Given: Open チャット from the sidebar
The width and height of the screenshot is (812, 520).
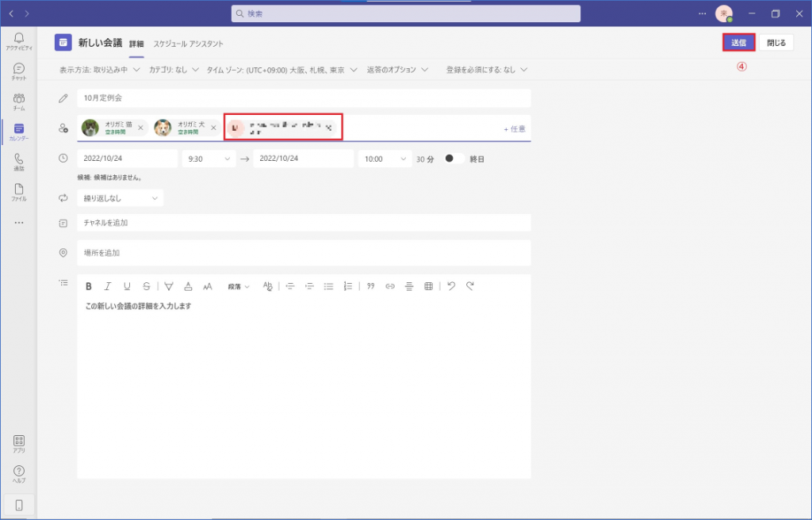Looking at the screenshot, I should pyautogui.click(x=18, y=71).
